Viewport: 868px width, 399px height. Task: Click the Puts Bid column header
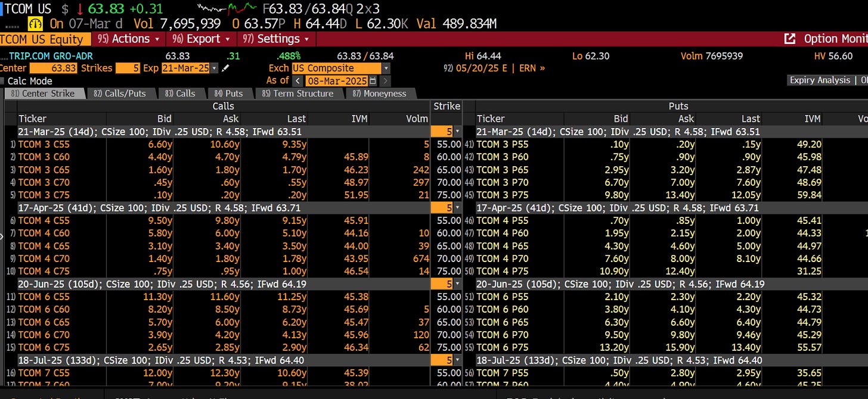pyautogui.click(x=621, y=119)
